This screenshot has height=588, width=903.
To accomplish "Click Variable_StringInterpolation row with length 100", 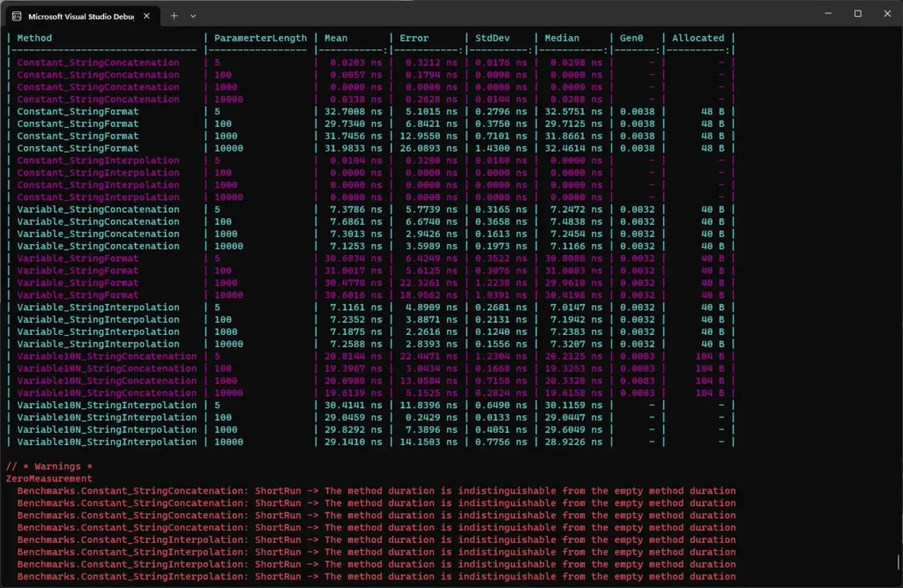I will coord(370,320).
